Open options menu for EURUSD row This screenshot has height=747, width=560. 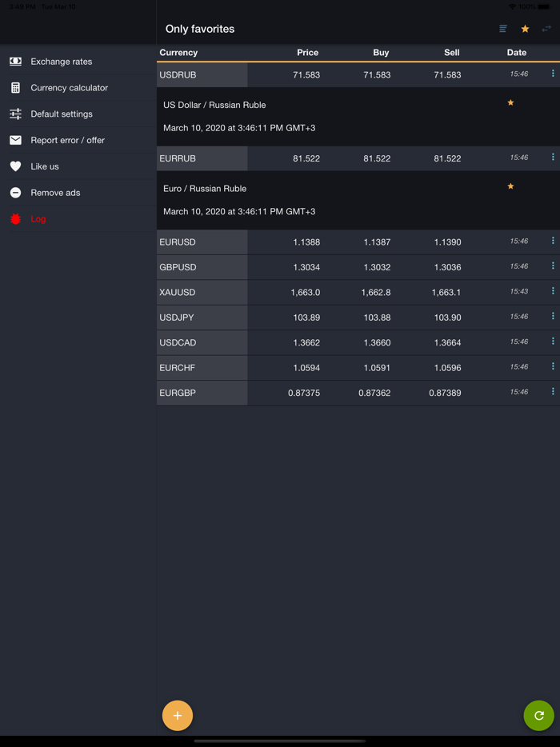(x=553, y=242)
